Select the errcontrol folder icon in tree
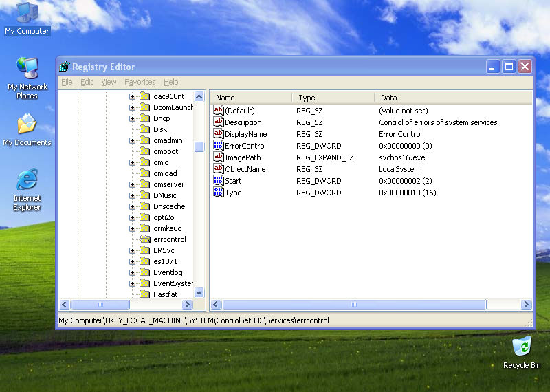The image size is (550, 392). (x=144, y=239)
